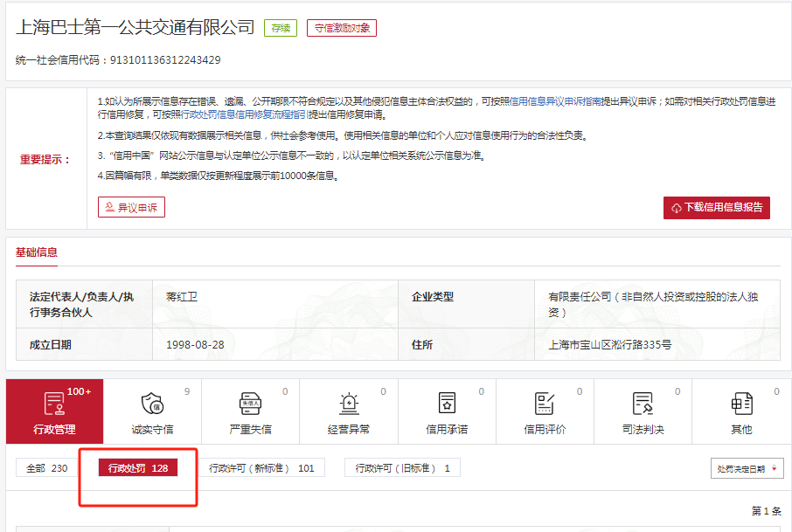The width and height of the screenshot is (792, 532).
Task: Show 行政许可(旧标准) 1 record
Action: [402, 468]
